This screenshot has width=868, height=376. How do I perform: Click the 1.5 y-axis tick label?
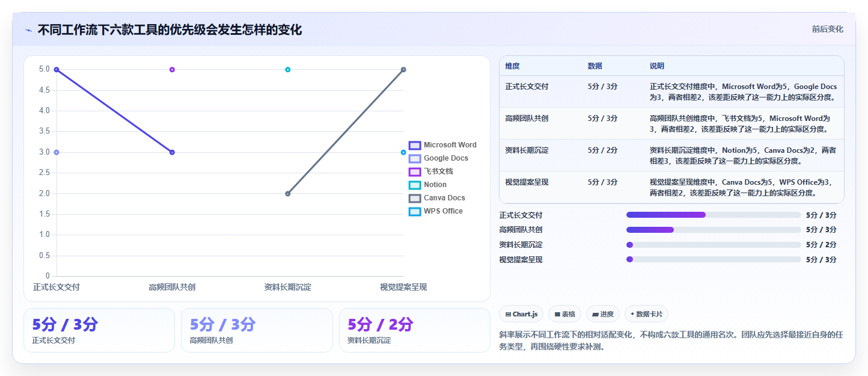click(44, 214)
